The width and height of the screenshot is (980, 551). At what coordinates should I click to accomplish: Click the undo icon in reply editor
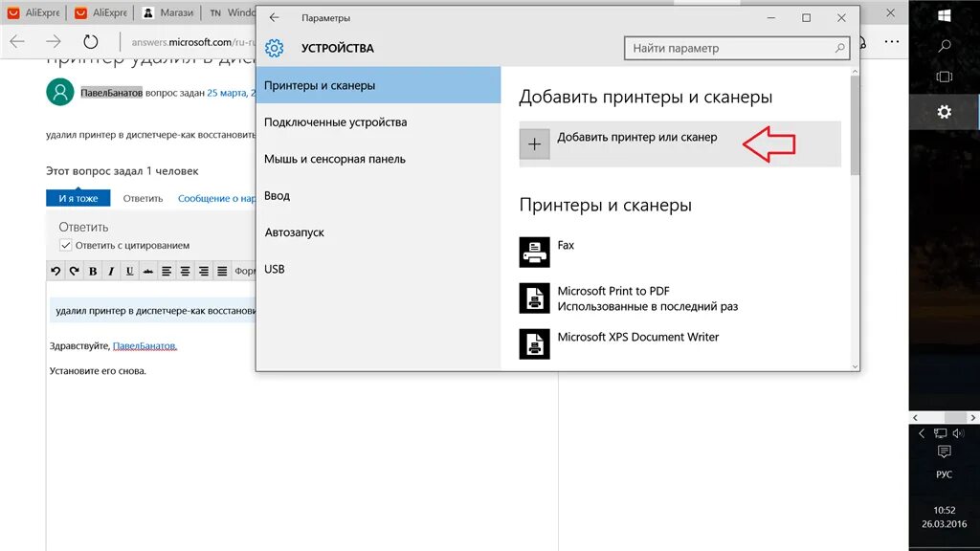pyautogui.click(x=56, y=271)
